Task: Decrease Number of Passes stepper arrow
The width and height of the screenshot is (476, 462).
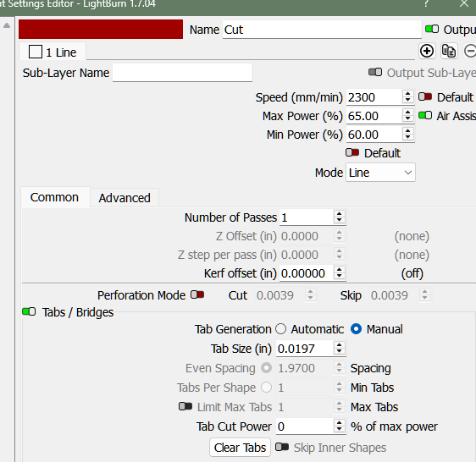Action: pos(339,221)
